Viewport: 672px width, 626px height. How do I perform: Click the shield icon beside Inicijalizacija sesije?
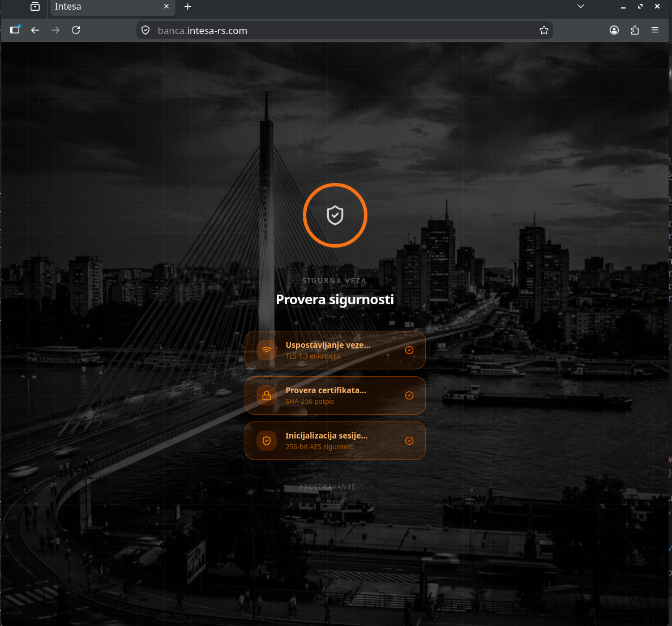[267, 441]
